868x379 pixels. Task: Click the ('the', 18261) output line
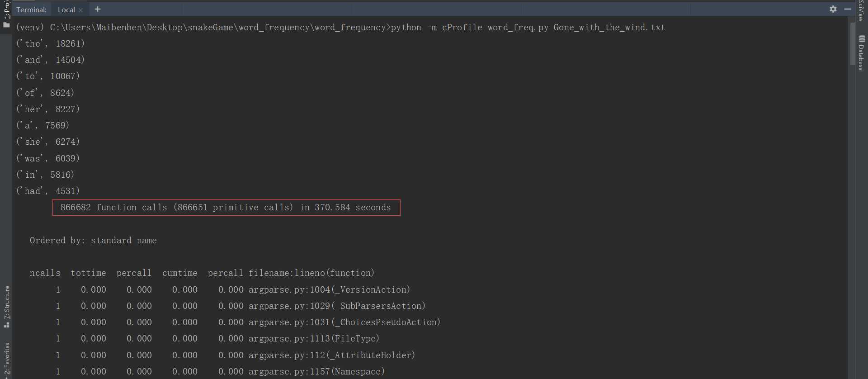(51, 43)
